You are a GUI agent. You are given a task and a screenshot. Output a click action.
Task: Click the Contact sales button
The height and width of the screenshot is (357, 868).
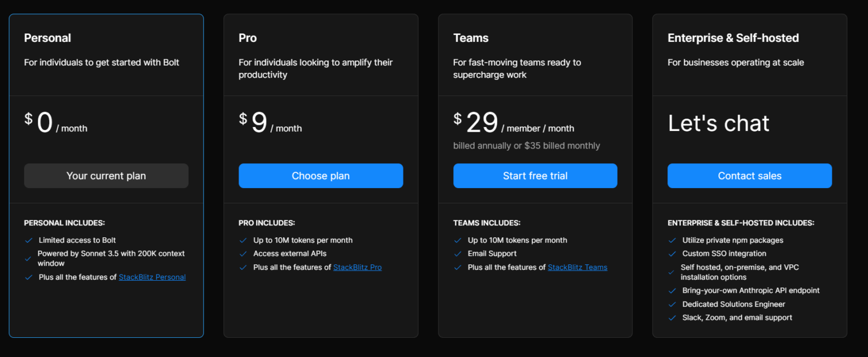749,176
